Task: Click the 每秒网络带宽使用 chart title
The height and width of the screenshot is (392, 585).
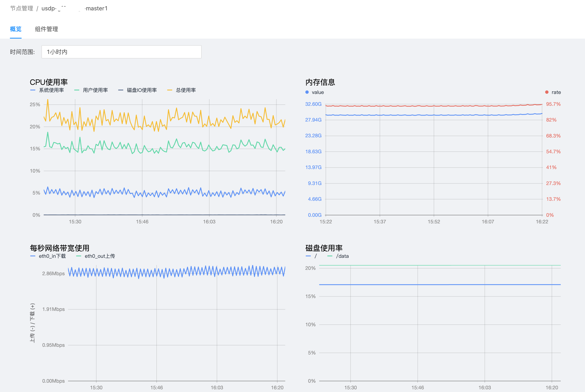Action: tap(60, 248)
